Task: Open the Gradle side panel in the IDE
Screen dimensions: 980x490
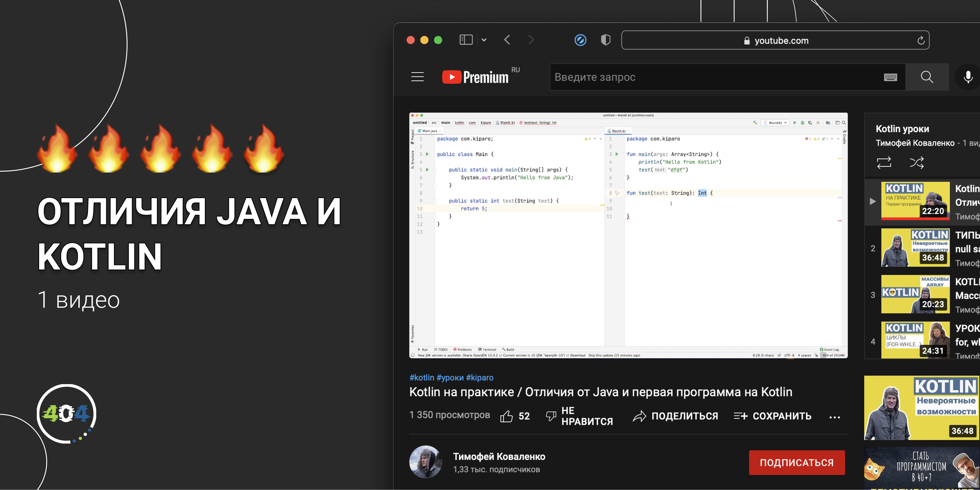Action: click(844, 137)
